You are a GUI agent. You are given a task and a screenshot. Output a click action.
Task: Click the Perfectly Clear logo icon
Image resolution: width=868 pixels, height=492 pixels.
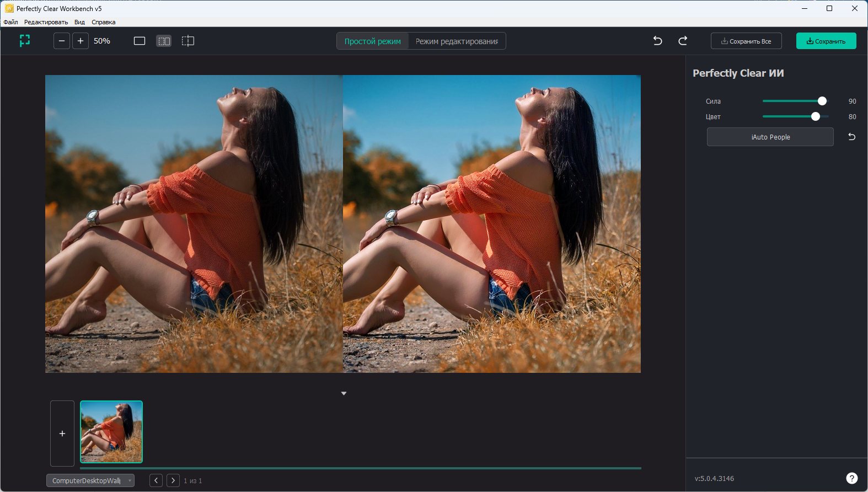point(25,41)
